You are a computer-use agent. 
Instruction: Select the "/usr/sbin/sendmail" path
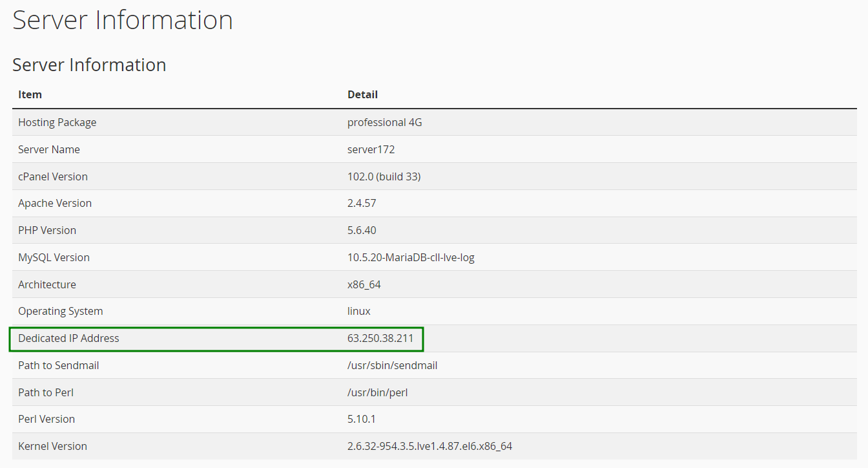coord(392,365)
